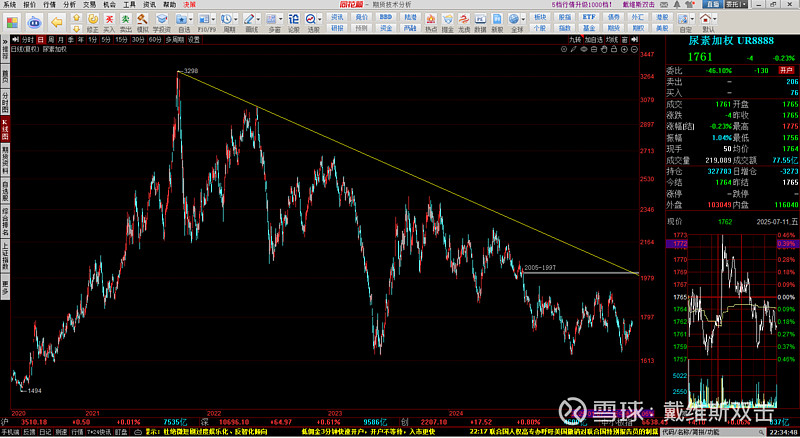Viewport: 800px width, 438px height.
Task: Click the zoom-in plus icon above chart
Action: [624, 50]
